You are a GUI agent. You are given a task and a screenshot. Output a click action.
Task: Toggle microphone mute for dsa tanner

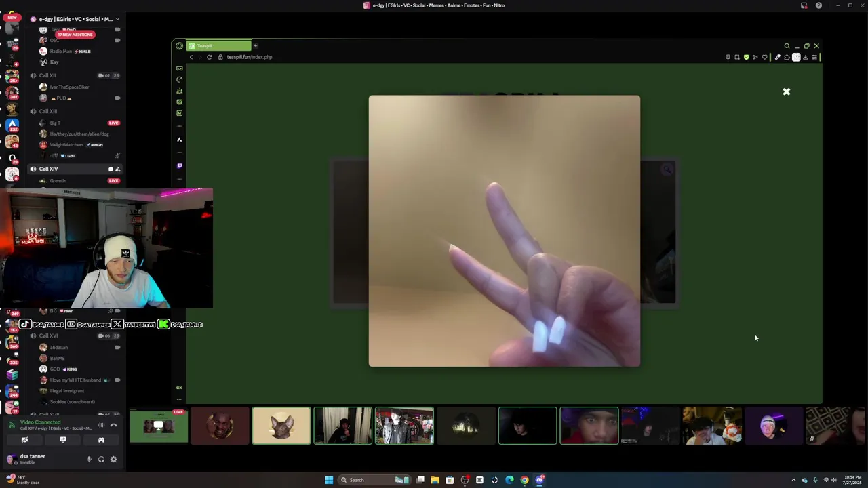coord(89,459)
